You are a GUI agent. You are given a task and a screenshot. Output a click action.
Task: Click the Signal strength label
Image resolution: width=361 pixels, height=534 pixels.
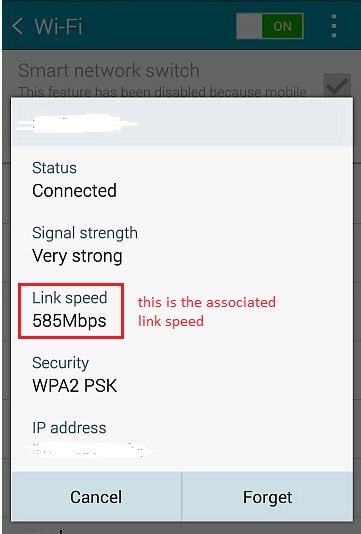pyautogui.click(x=85, y=233)
